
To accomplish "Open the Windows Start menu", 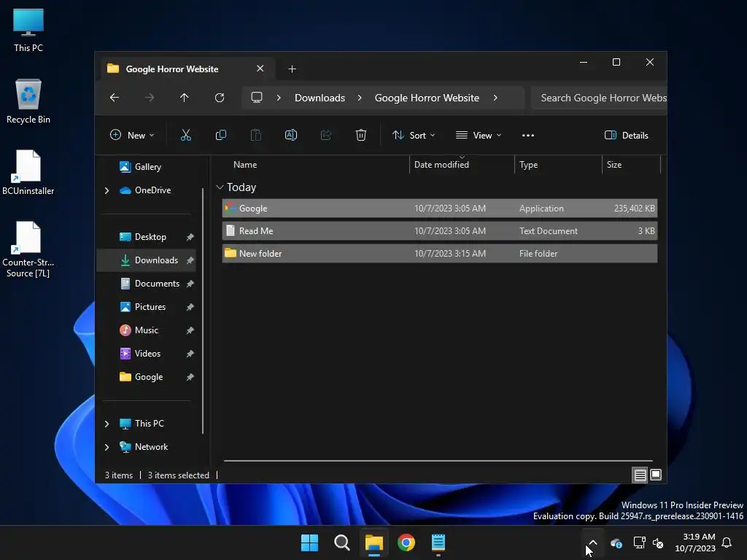I will pyautogui.click(x=309, y=542).
